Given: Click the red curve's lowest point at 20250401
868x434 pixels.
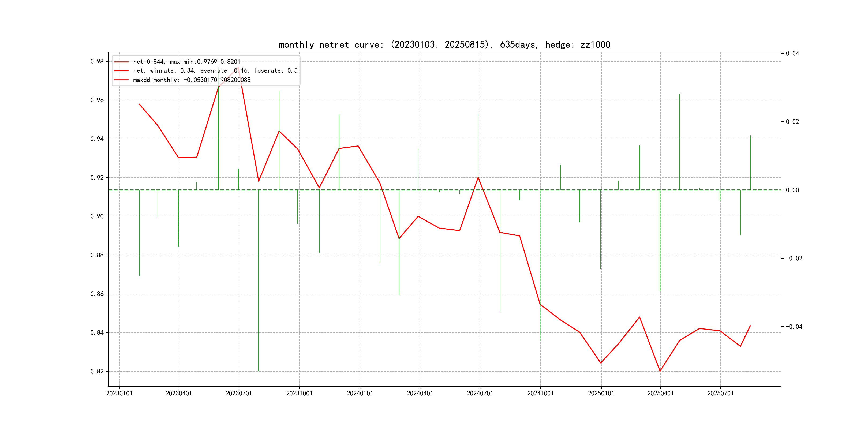Looking at the screenshot, I should point(660,371).
